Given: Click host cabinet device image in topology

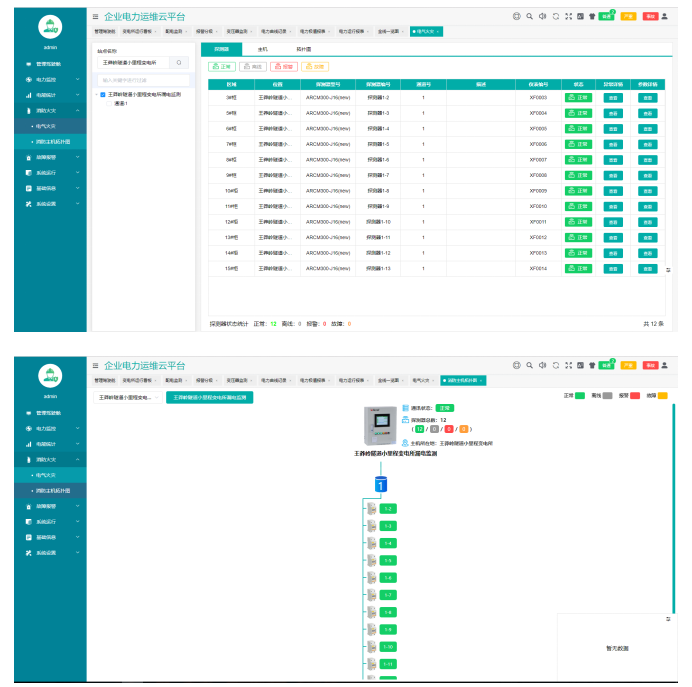Looking at the screenshot, I should (x=380, y=426).
